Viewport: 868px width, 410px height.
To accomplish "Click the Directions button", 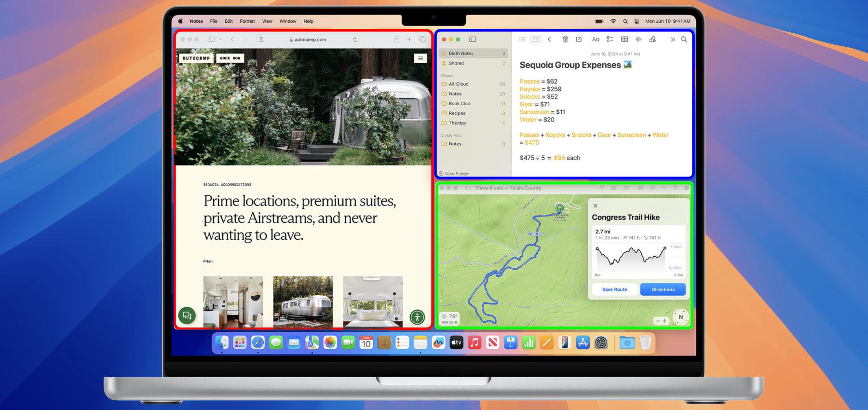I will [663, 289].
